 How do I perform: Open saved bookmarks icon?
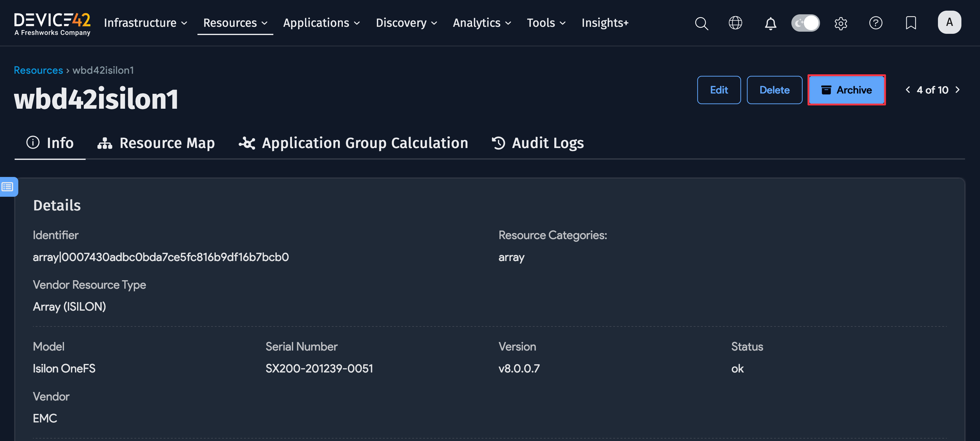coord(911,23)
